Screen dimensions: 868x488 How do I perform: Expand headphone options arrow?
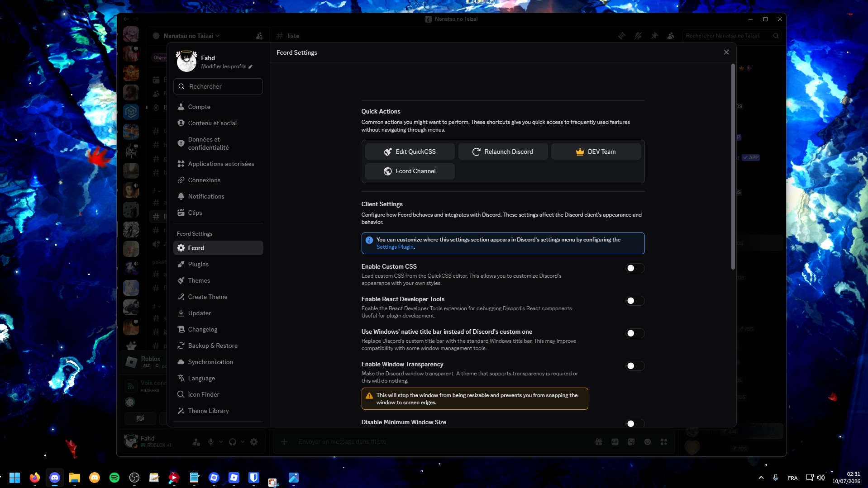(x=243, y=442)
